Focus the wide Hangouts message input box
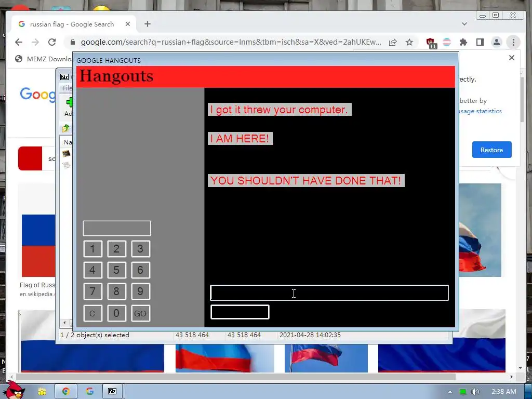This screenshot has height=399, width=532. pos(329,293)
